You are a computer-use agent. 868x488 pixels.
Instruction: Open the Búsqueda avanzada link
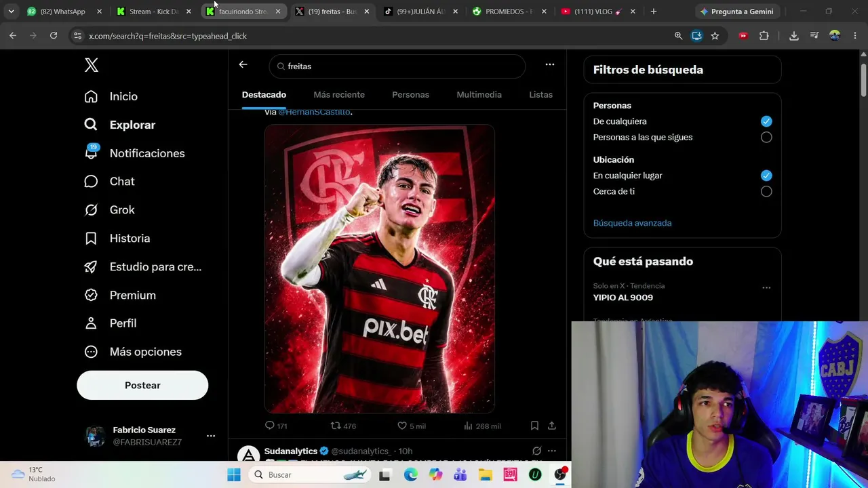pyautogui.click(x=632, y=223)
